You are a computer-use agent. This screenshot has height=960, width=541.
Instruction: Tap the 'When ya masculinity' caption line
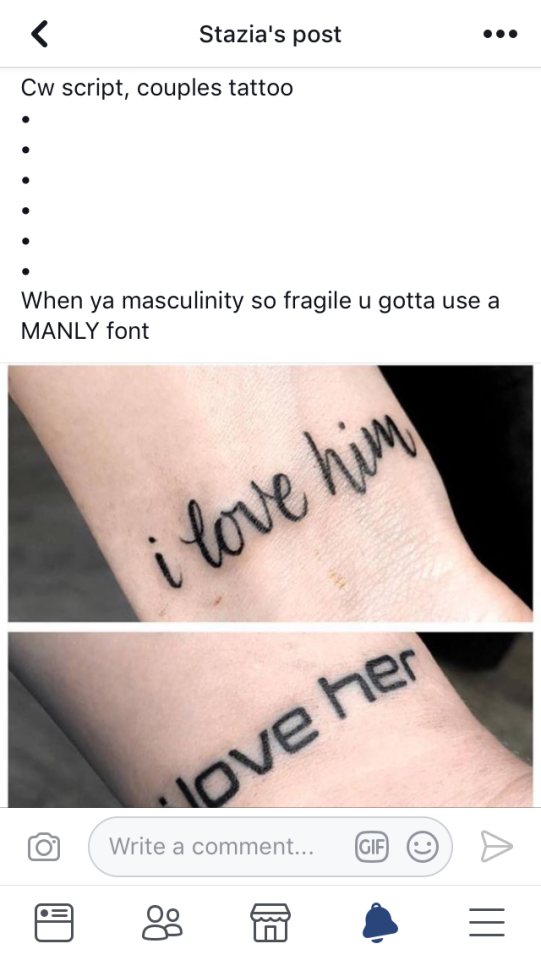tap(260, 301)
